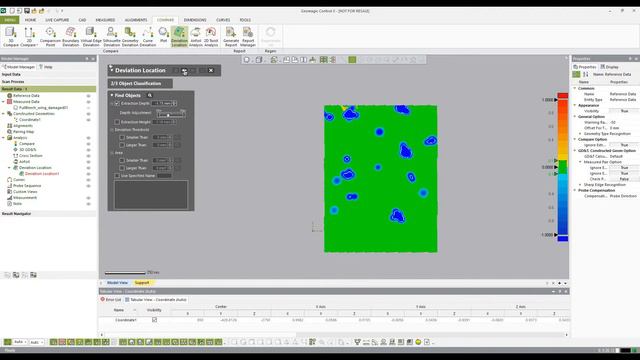Expand Sharp Edge Recognition property
The width and height of the screenshot is (640, 360).
click(x=580, y=184)
